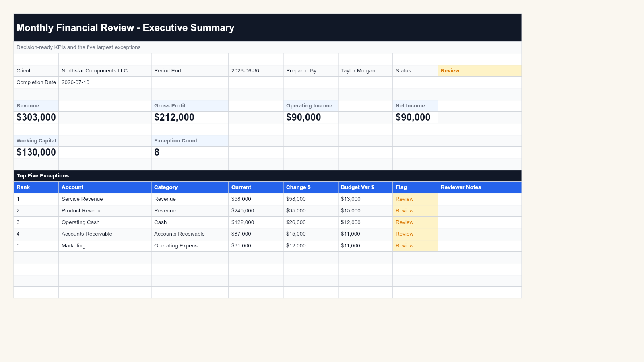The image size is (644, 362).
Task: Select the 'Period End' label cell
Action: (x=190, y=71)
